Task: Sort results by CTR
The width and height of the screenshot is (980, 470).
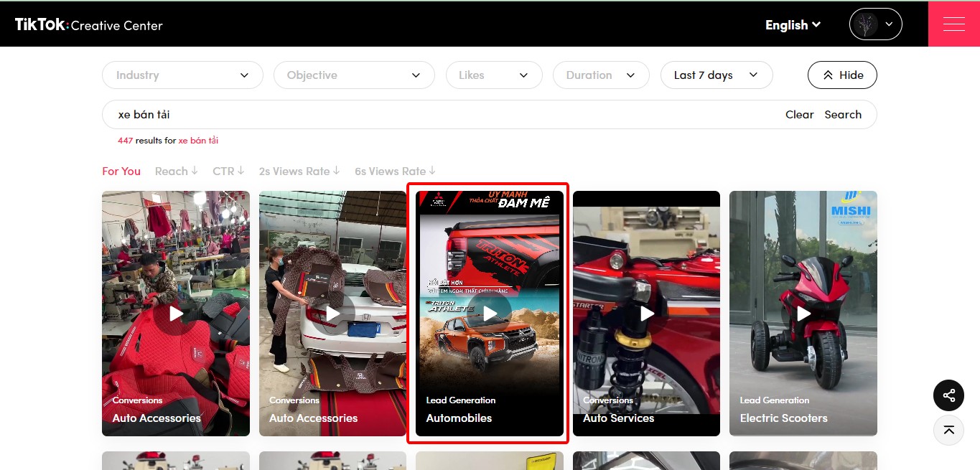Action: tap(229, 171)
